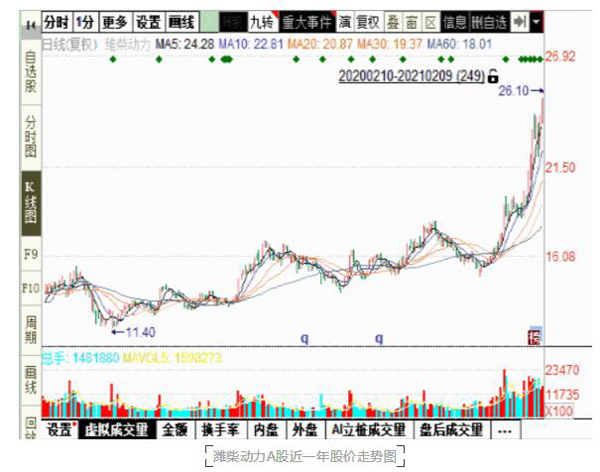
Task: Click the arrow-to-bar icon near the toolbar's right end
Action: [x=521, y=21]
